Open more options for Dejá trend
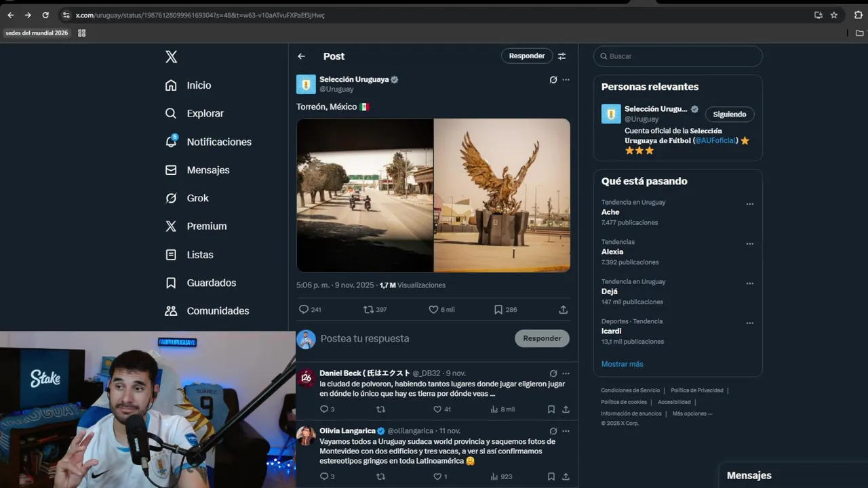This screenshot has height=488, width=868. click(x=750, y=283)
